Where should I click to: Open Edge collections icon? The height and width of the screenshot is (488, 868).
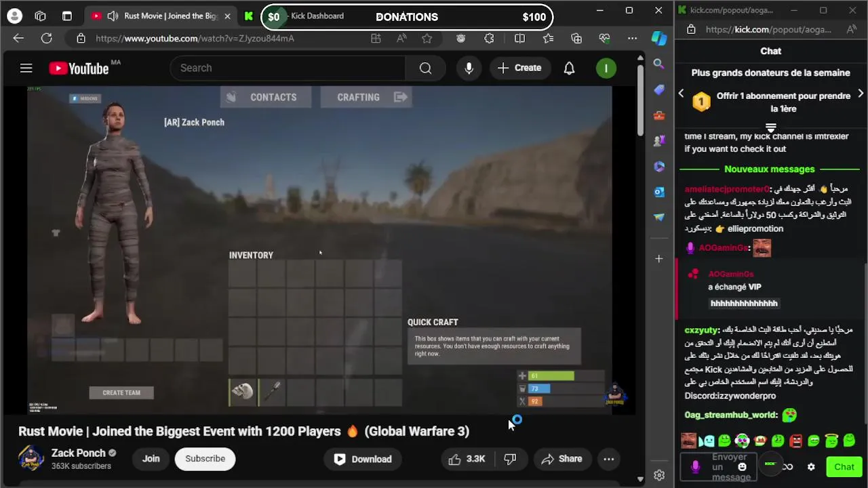576,39
